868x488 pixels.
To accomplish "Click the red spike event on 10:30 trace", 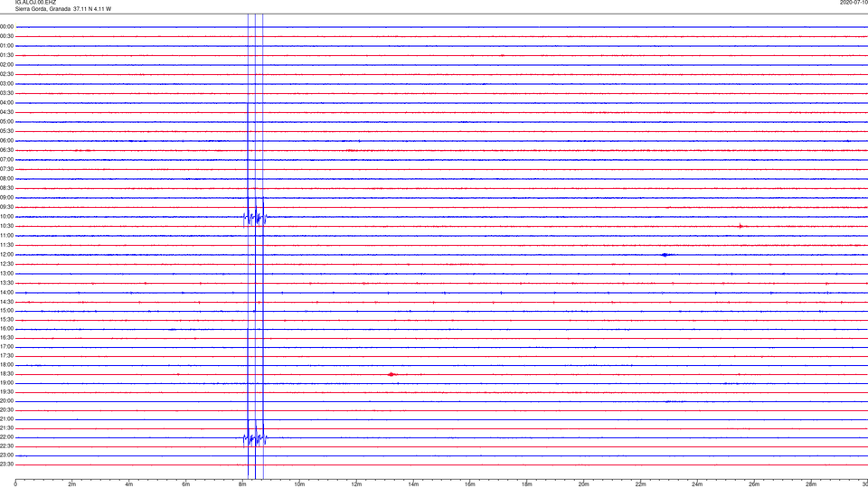I will [x=741, y=226].
